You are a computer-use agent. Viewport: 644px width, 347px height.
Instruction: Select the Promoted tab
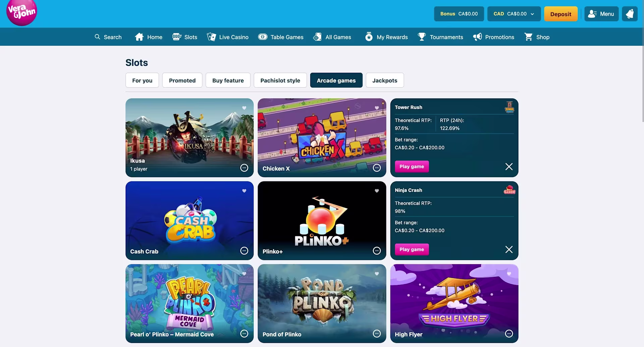coord(182,80)
